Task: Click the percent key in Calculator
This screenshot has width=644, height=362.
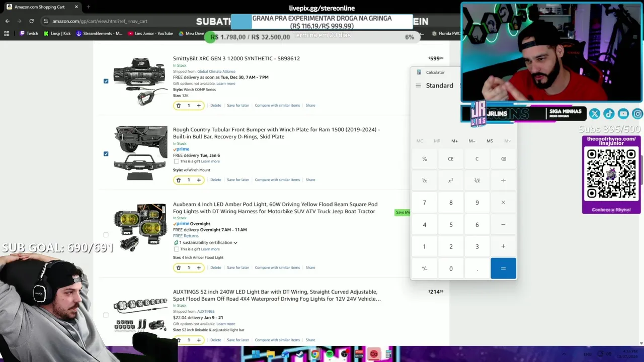Action: 424,159
